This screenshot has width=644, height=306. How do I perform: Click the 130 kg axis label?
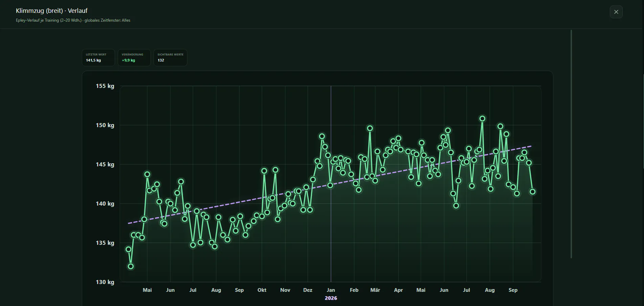click(x=105, y=282)
